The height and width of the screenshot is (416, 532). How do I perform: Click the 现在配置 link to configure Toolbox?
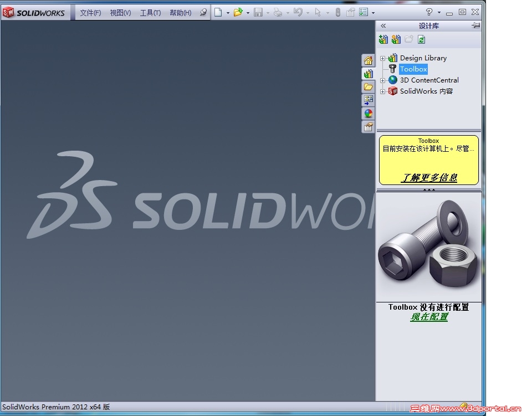point(428,318)
